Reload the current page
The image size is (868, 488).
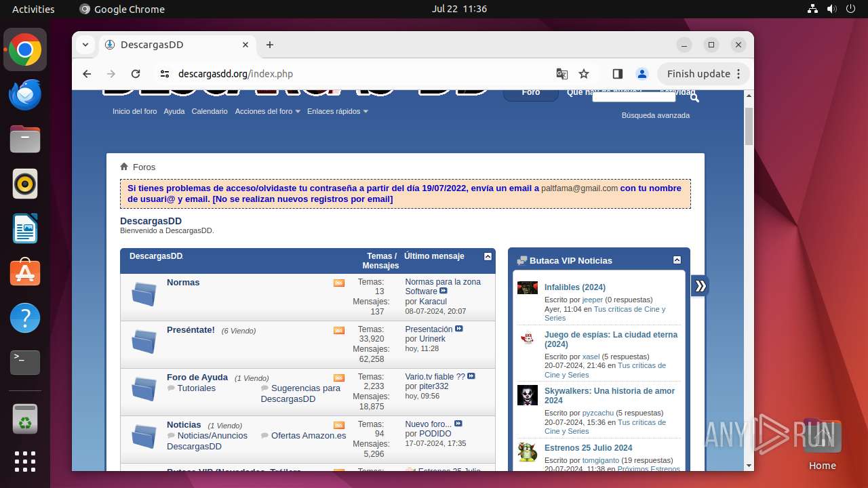(x=136, y=74)
